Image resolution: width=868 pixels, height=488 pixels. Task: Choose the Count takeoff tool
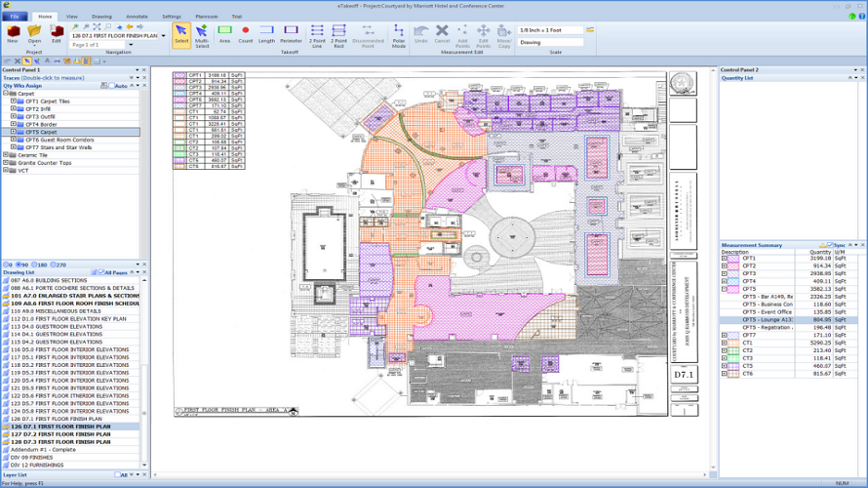[245, 34]
